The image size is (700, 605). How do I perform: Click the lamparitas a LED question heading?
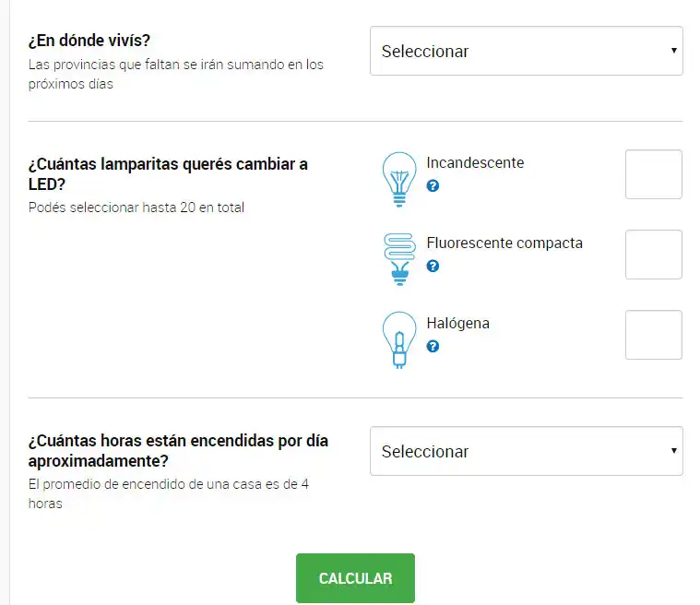[168, 173]
